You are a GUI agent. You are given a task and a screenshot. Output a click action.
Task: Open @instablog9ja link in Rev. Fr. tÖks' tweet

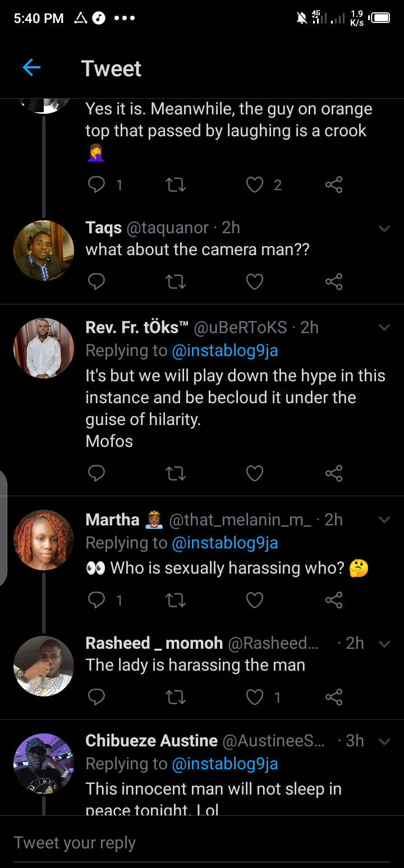click(225, 351)
